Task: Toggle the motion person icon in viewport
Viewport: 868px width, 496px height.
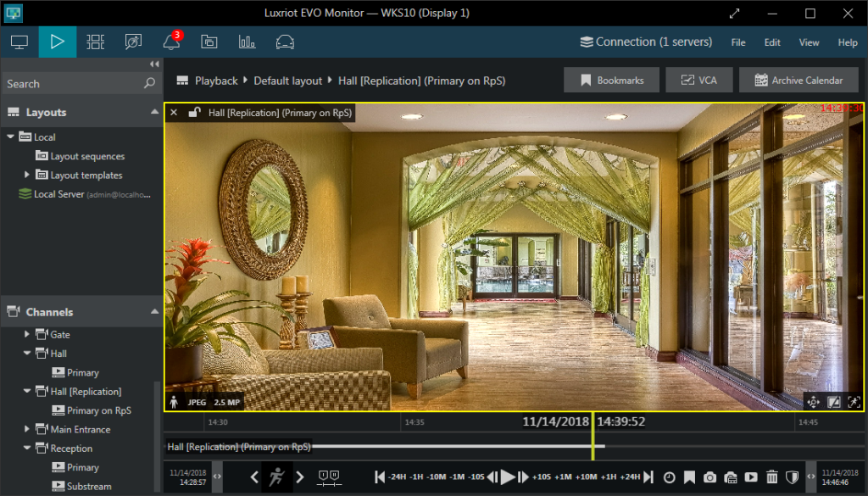Action: click(x=174, y=402)
